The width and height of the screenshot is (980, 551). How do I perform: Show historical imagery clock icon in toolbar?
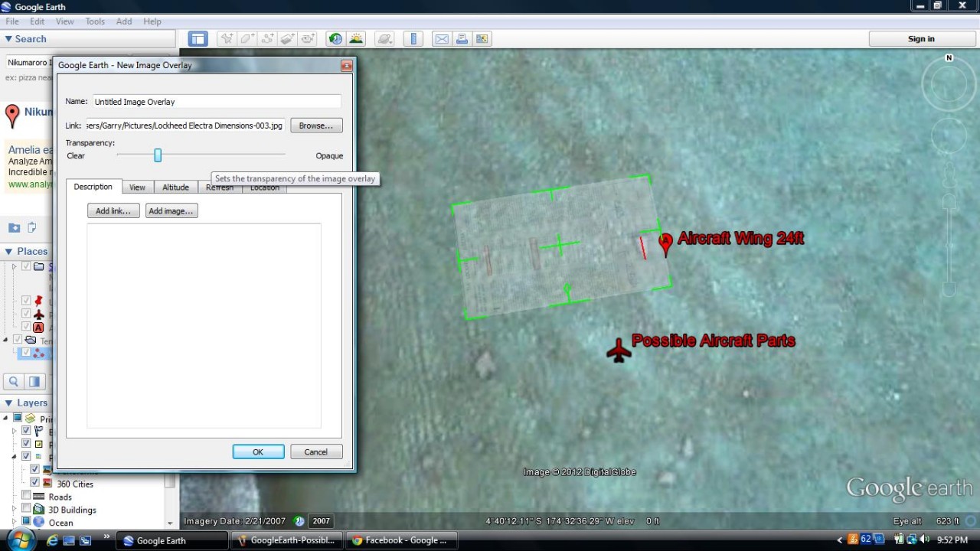click(x=335, y=39)
